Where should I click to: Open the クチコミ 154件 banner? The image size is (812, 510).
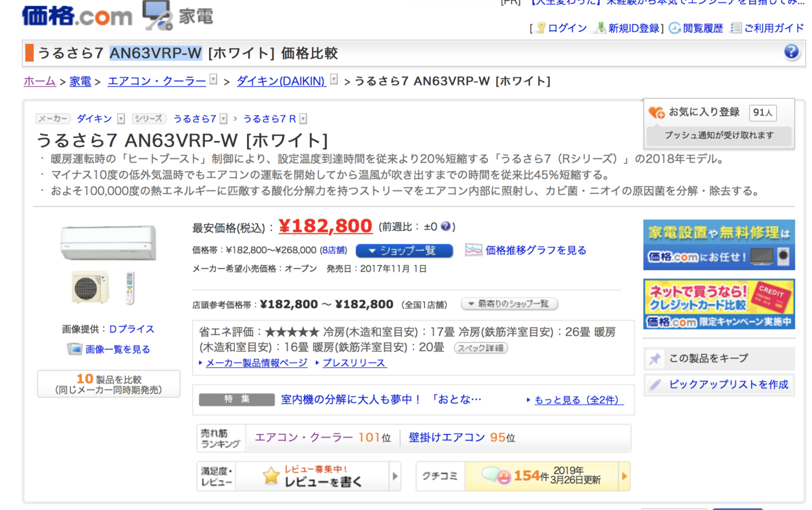point(541,476)
